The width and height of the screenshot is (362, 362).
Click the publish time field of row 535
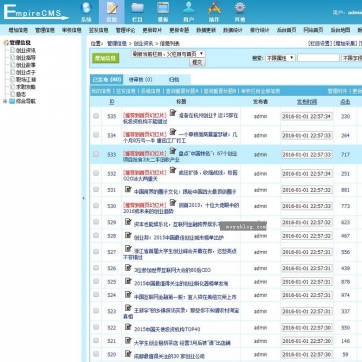[x=307, y=116]
